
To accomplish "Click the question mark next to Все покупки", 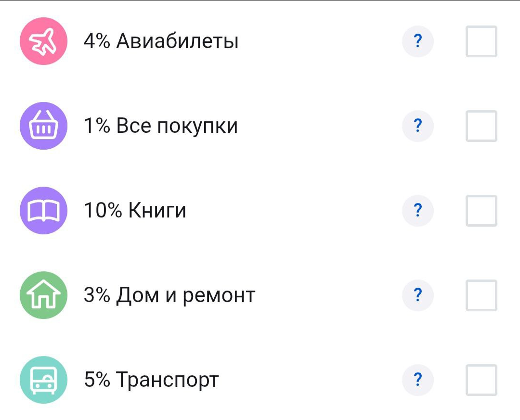I will click(417, 126).
